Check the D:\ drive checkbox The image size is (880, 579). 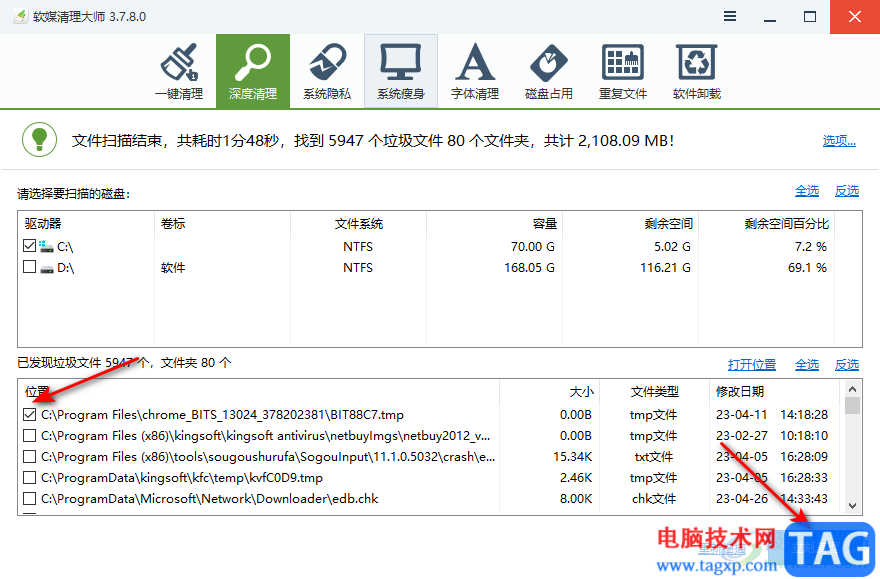point(29,267)
